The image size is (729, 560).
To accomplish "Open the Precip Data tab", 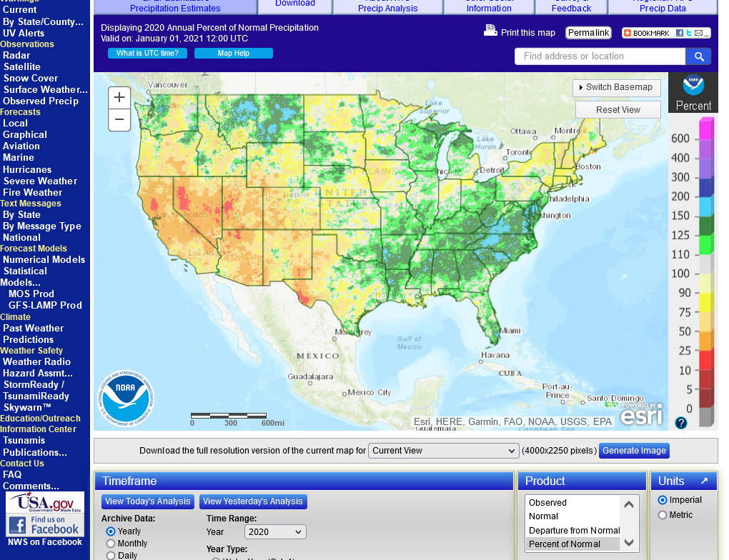I will click(x=663, y=7).
